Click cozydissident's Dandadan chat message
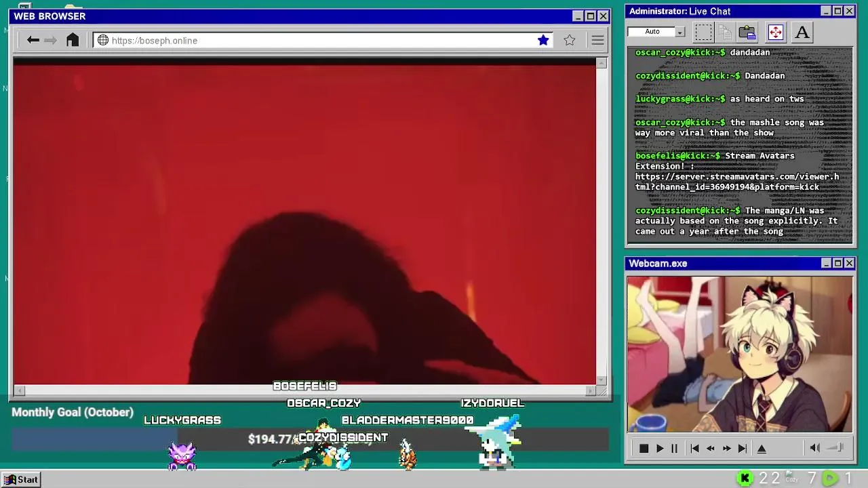Screen dimensions: 868x488 710,76
